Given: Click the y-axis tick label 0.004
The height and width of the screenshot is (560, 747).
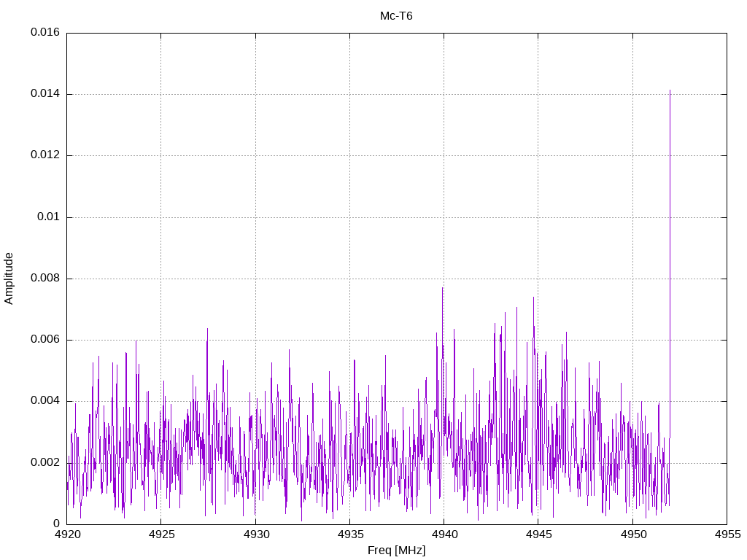Looking at the screenshot, I should (44, 401).
